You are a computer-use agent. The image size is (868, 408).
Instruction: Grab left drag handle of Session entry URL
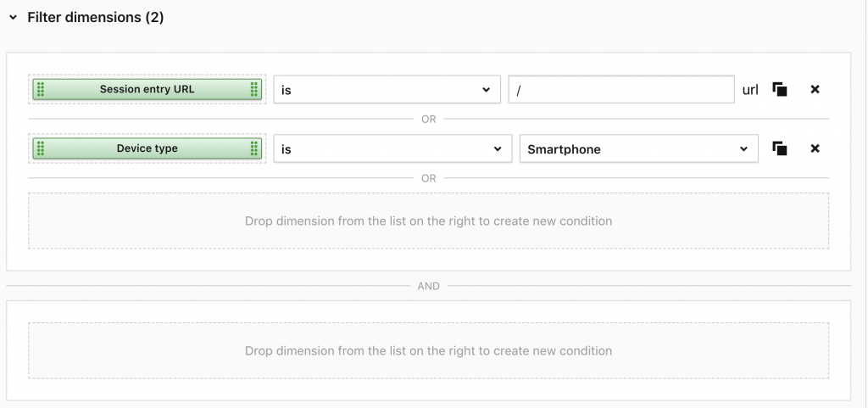tap(41, 89)
